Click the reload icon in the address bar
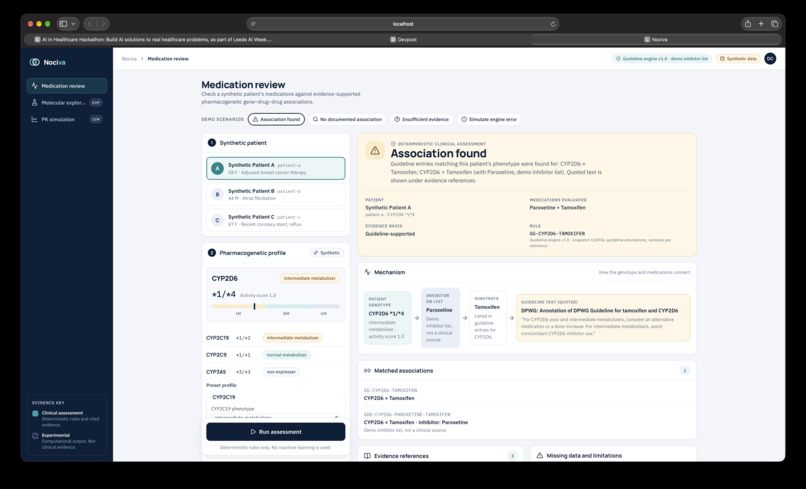 click(553, 24)
